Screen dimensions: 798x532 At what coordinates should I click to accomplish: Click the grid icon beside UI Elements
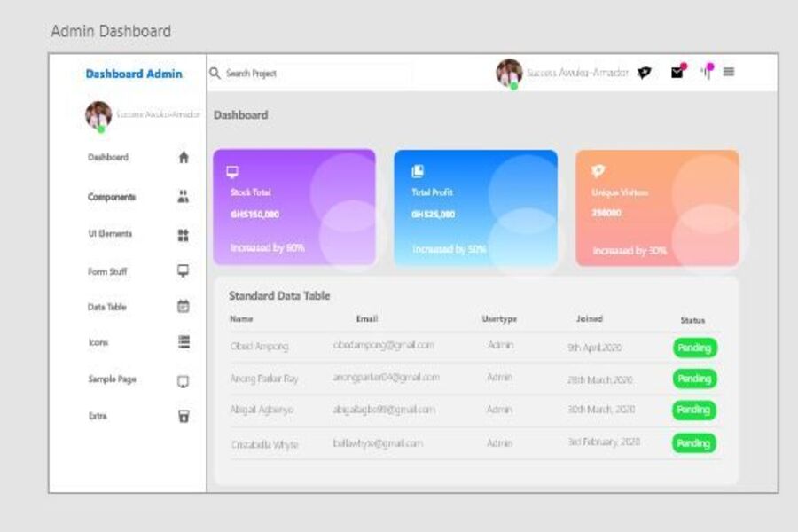click(x=184, y=235)
